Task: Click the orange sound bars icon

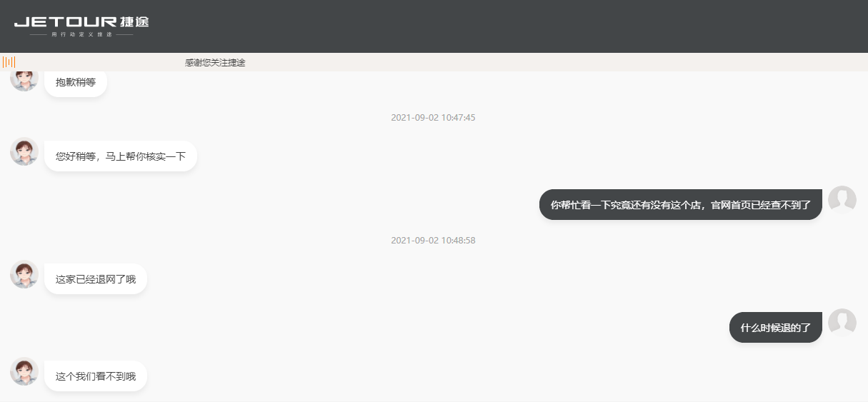Action: [x=9, y=62]
